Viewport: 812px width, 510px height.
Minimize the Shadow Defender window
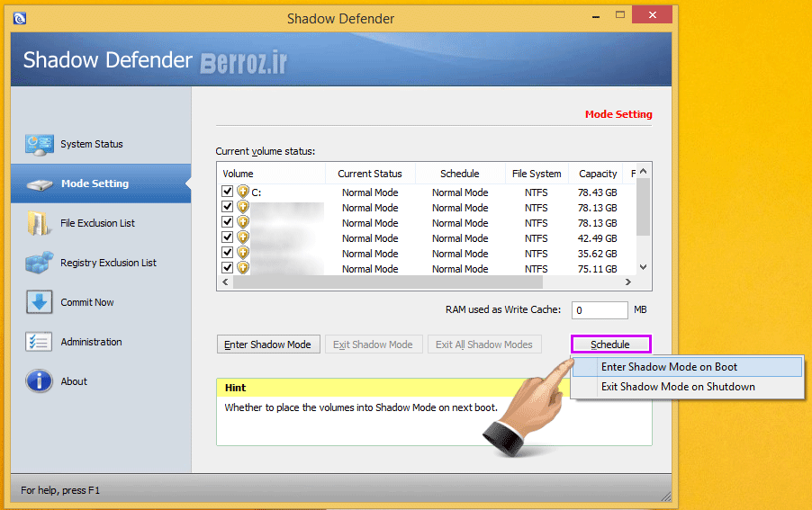(x=596, y=16)
